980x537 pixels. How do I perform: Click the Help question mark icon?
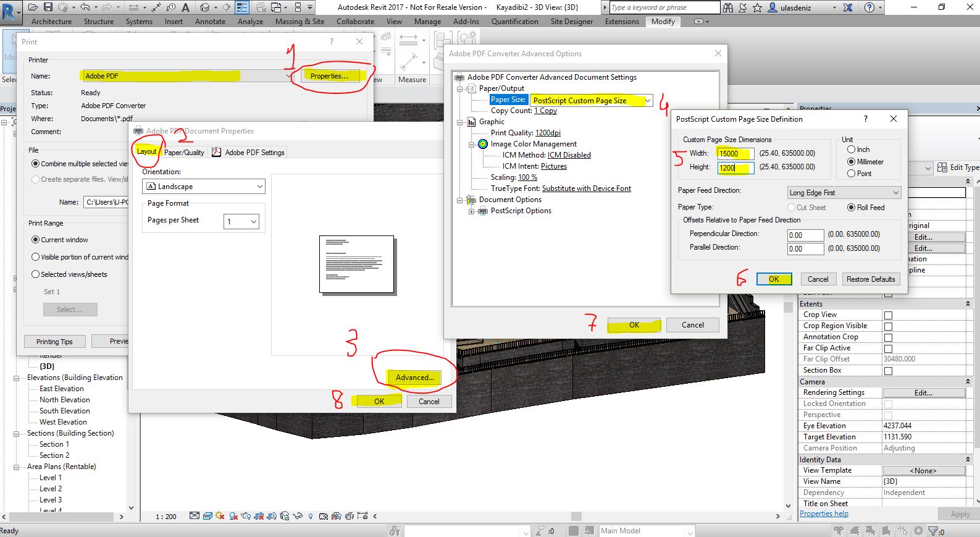click(869, 7)
